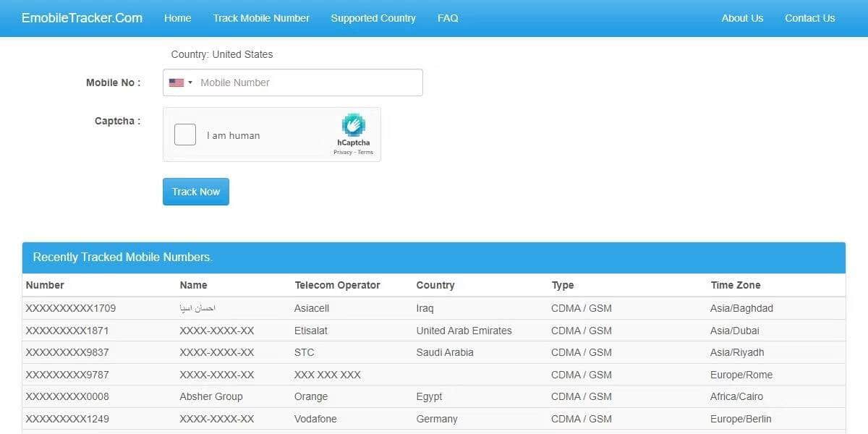This screenshot has width=868, height=434.
Task: Check the "I am human" captcha checkbox
Action: 185,135
